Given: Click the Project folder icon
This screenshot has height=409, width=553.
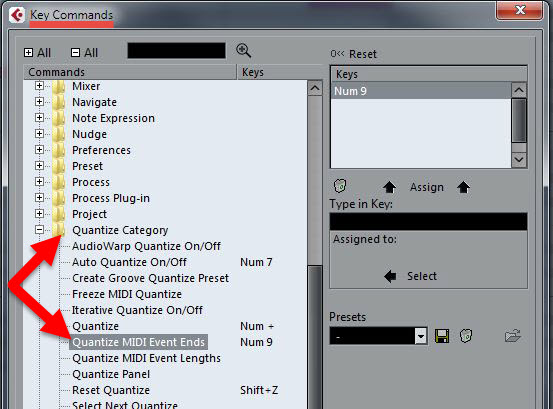Looking at the screenshot, I should tap(59, 214).
